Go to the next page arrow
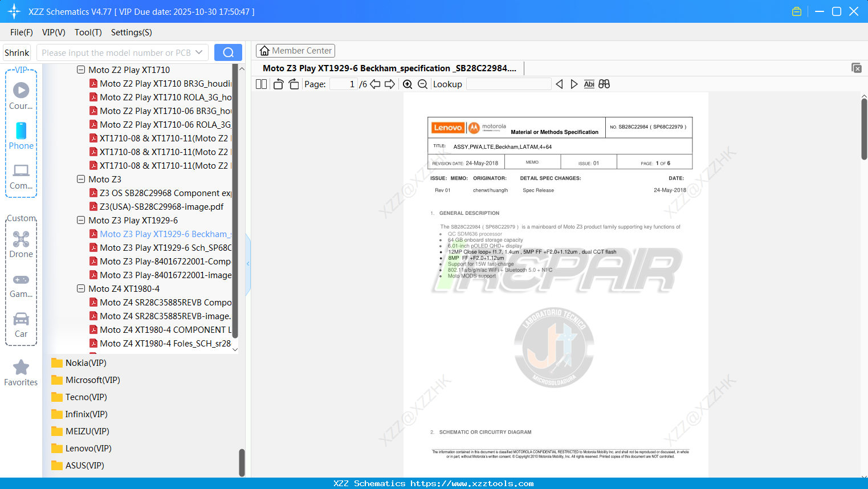The height and width of the screenshot is (489, 868). click(390, 84)
